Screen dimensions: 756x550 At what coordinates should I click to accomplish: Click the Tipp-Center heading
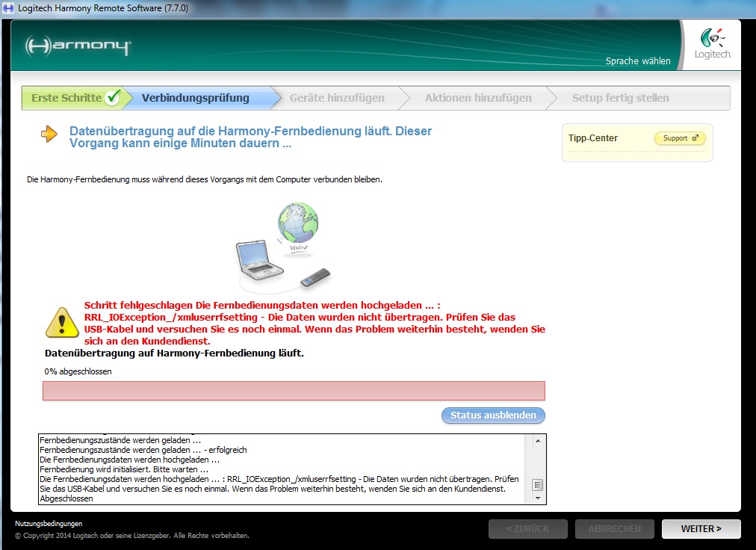(x=592, y=138)
